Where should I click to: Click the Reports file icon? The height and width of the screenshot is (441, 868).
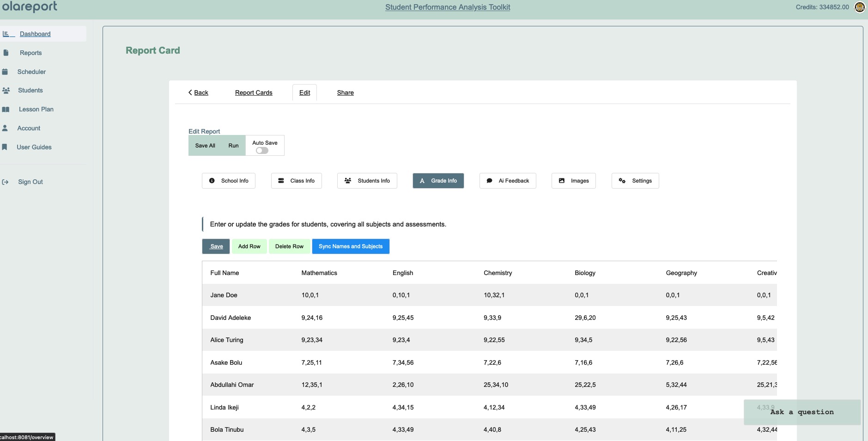click(x=6, y=53)
